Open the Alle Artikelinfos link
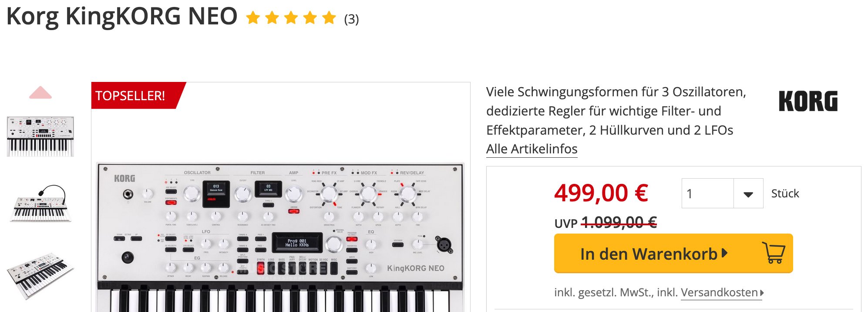 532,149
